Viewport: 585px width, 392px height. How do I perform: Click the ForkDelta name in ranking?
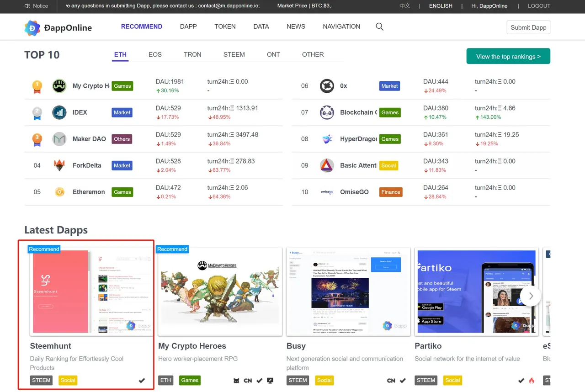click(x=87, y=165)
